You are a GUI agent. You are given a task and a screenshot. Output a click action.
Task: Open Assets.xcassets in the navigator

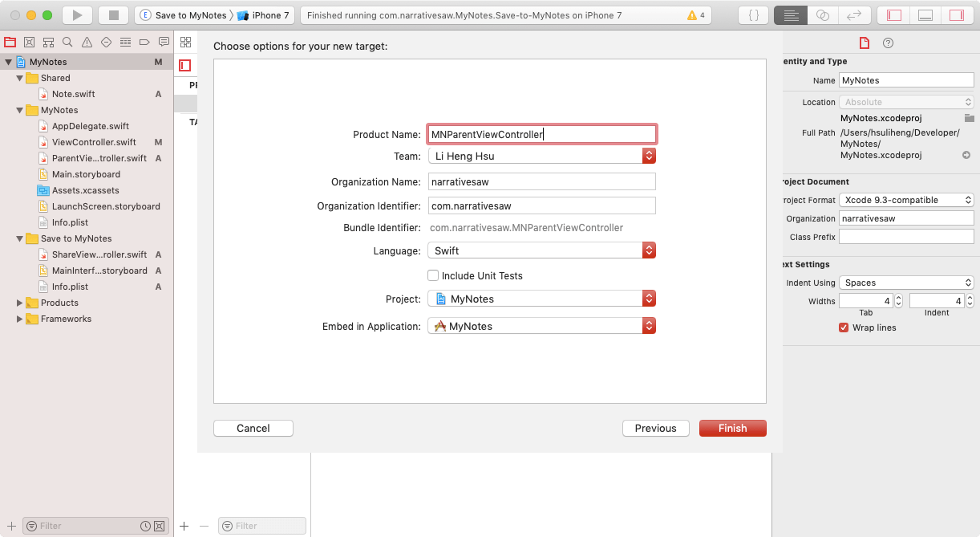point(87,190)
